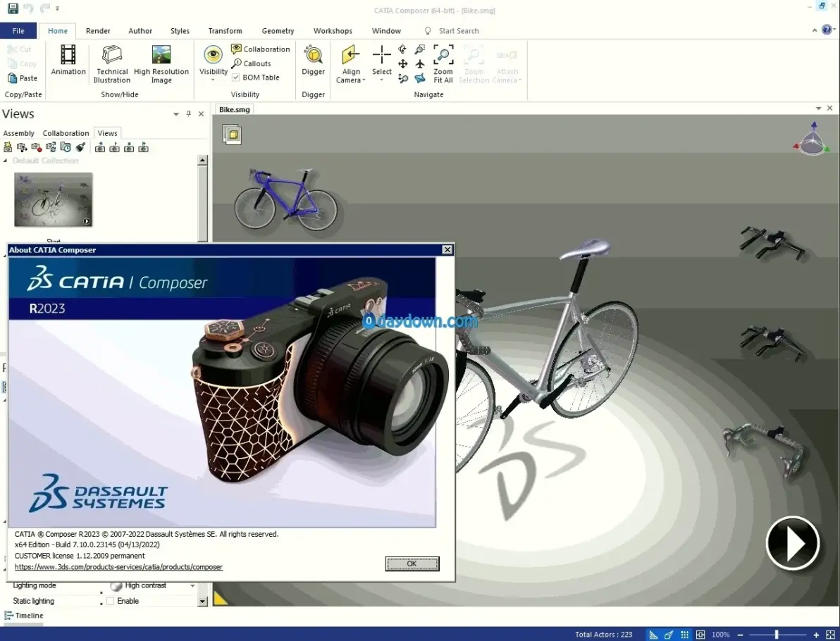Play views with the camera play icon
This screenshot has height=641, width=840.
(115, 148)
